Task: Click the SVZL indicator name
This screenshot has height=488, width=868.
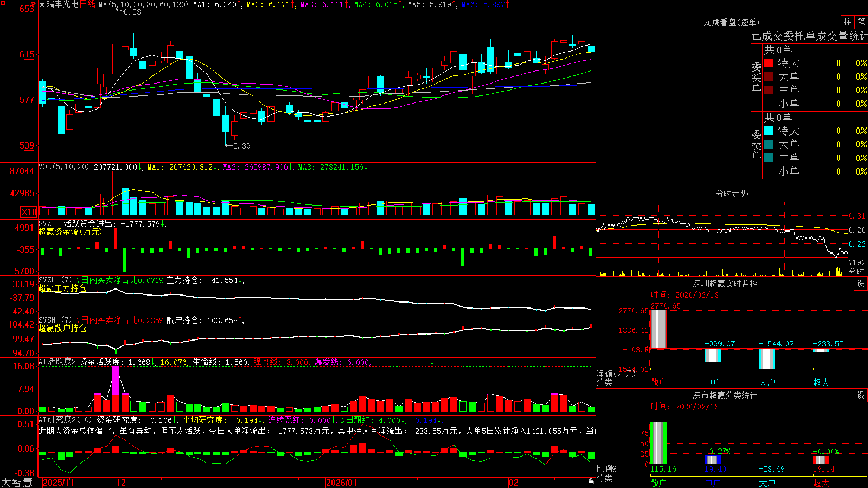Action: (x=47, y=280)
